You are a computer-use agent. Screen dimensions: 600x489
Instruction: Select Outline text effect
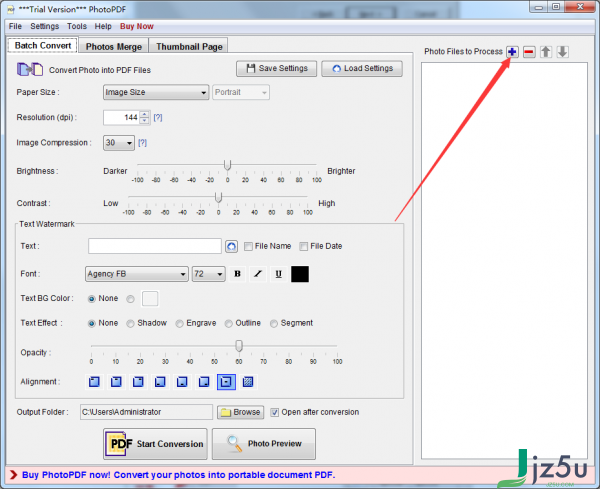coord(228,324)
